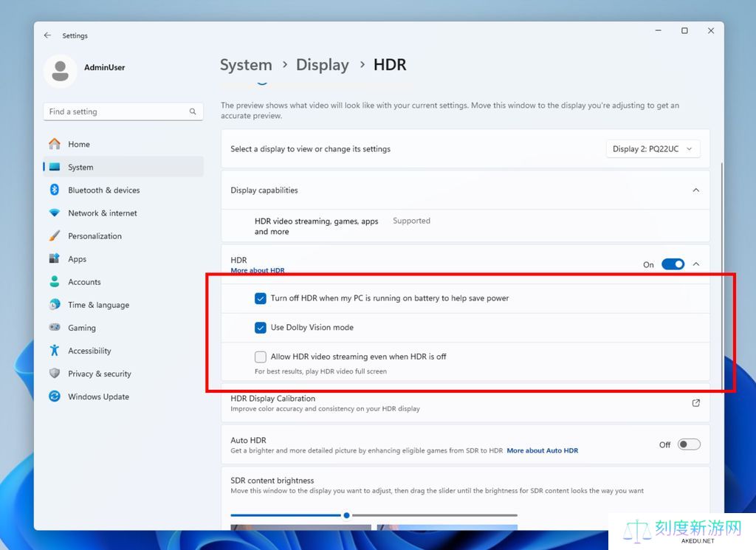Open Privacy & security settings

123,373
